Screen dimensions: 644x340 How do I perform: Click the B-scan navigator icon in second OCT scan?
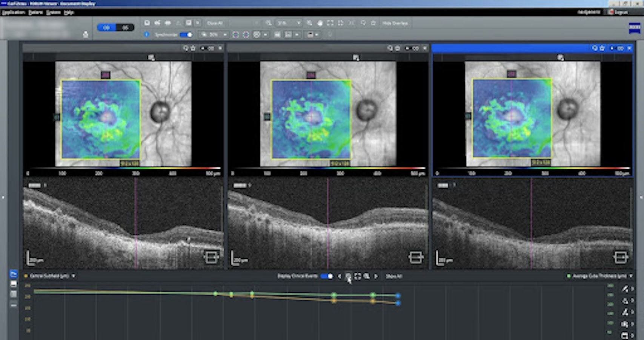point(416,258)
